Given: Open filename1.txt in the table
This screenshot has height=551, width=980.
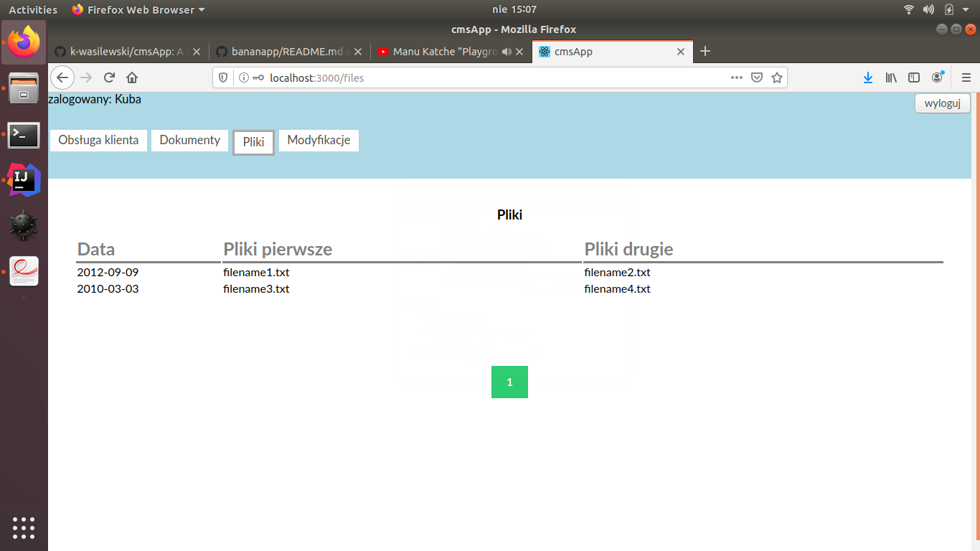Looking at the screenshot, I should 256,273.
